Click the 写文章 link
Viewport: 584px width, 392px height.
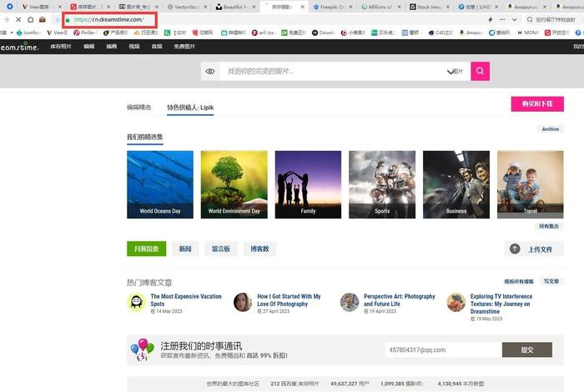(x=551, y=281)
